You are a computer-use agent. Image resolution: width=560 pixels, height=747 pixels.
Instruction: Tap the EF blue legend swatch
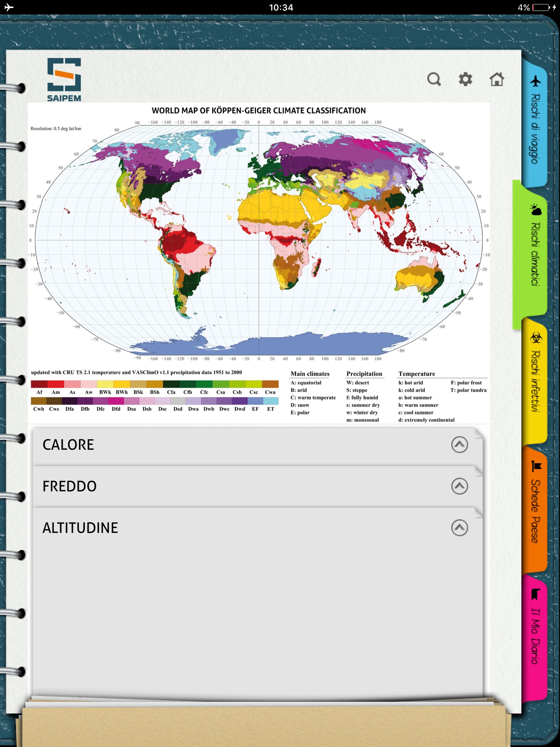(x=255, y=401)
